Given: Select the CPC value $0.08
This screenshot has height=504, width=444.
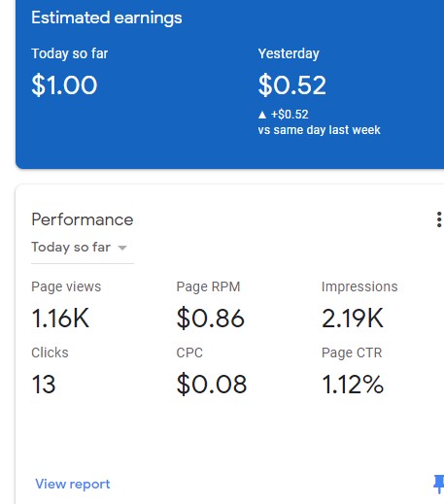Looking at the screenshot, I should [x=212, y=385].
